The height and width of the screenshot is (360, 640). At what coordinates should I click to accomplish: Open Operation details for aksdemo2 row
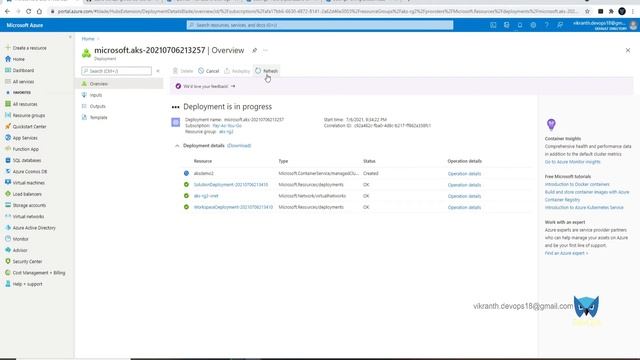pos(464,174)
